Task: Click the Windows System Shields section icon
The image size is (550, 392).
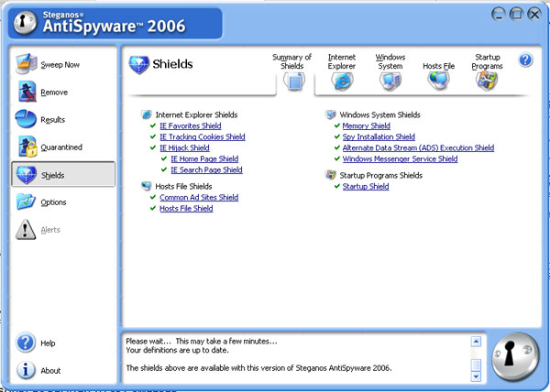Action: click(331, 114)
